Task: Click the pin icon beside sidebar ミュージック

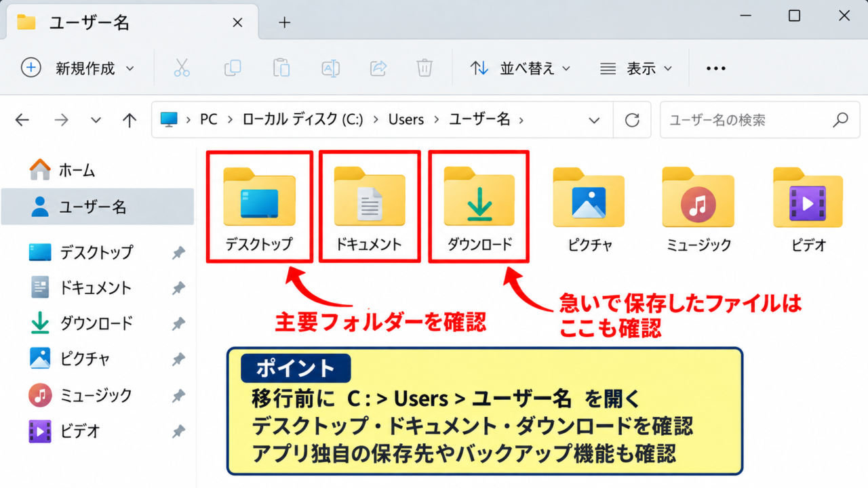Action: [x=178, y=395]
